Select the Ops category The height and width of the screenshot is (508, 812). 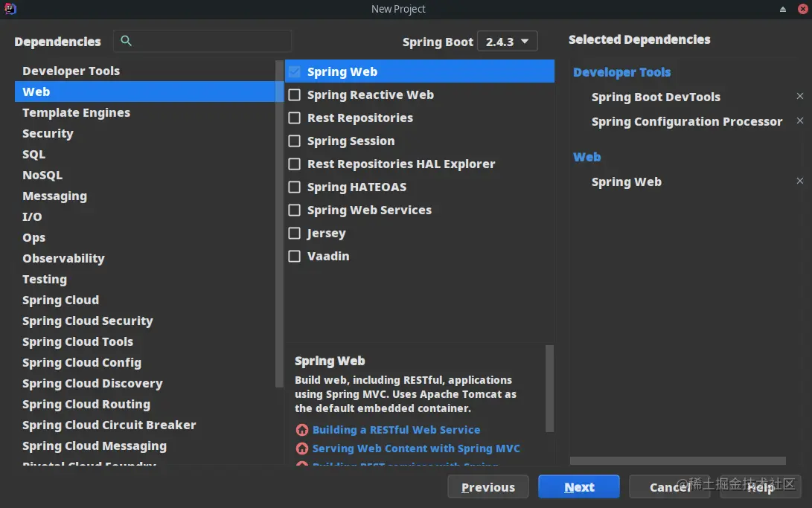tap(145, 237)
